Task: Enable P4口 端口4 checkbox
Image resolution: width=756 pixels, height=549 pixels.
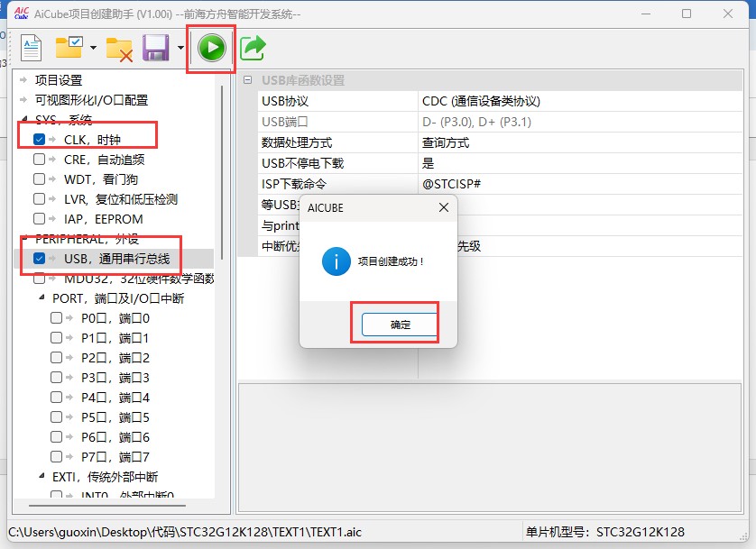Action: (57, 398)
